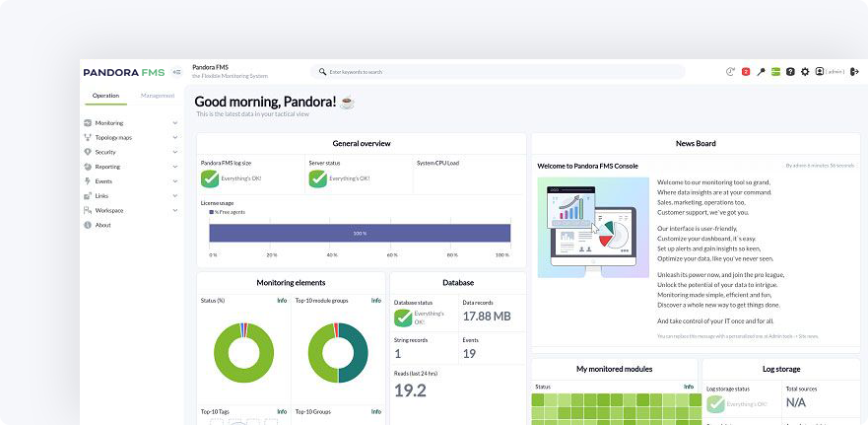Screen dimensions: 868x425
Task: Click the Reporting sidebar icon
Action: click(88, 167)
